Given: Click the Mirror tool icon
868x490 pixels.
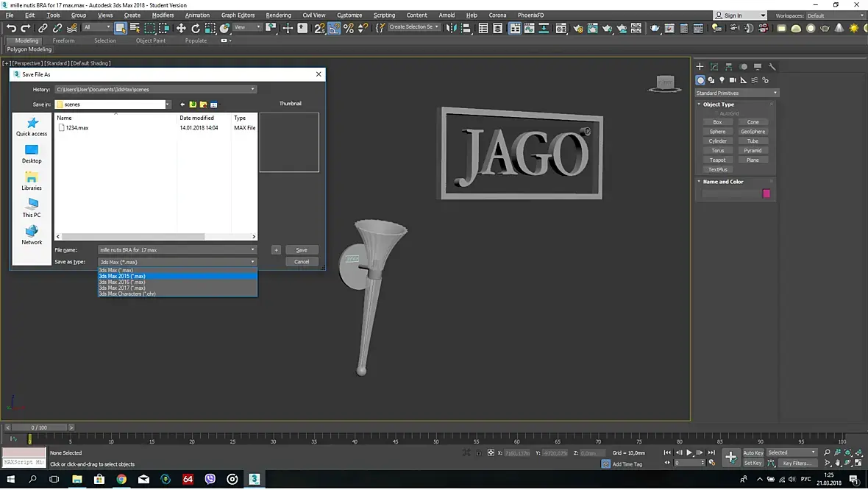Looking at the screenshot, I should tap(452, 28).
